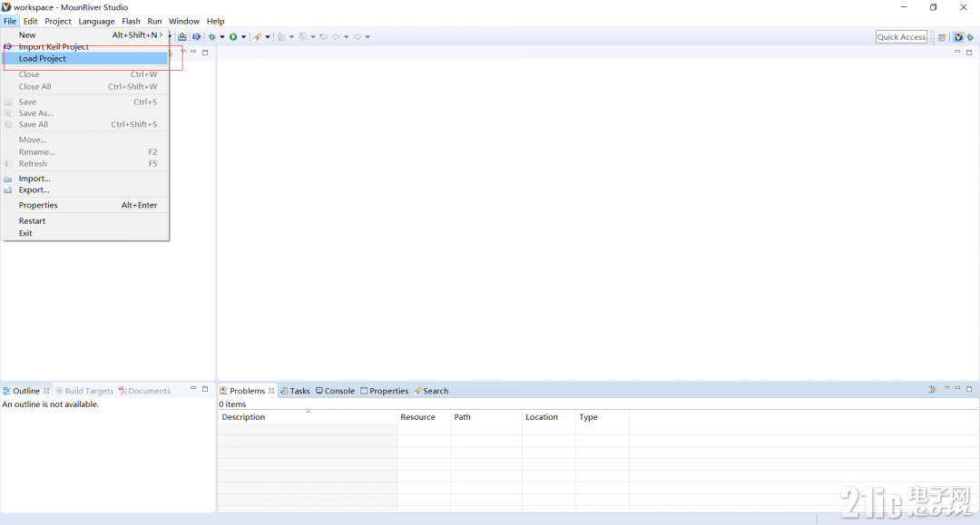The image size is (980, 525).
Task: Open the Language menu
Action: (x=96, y=21)
